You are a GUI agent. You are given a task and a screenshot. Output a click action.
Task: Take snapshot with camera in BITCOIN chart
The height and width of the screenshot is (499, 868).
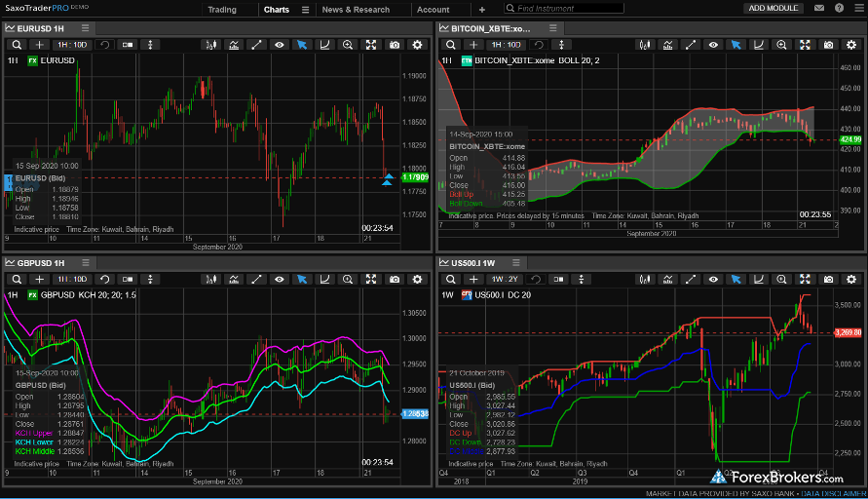828,45
